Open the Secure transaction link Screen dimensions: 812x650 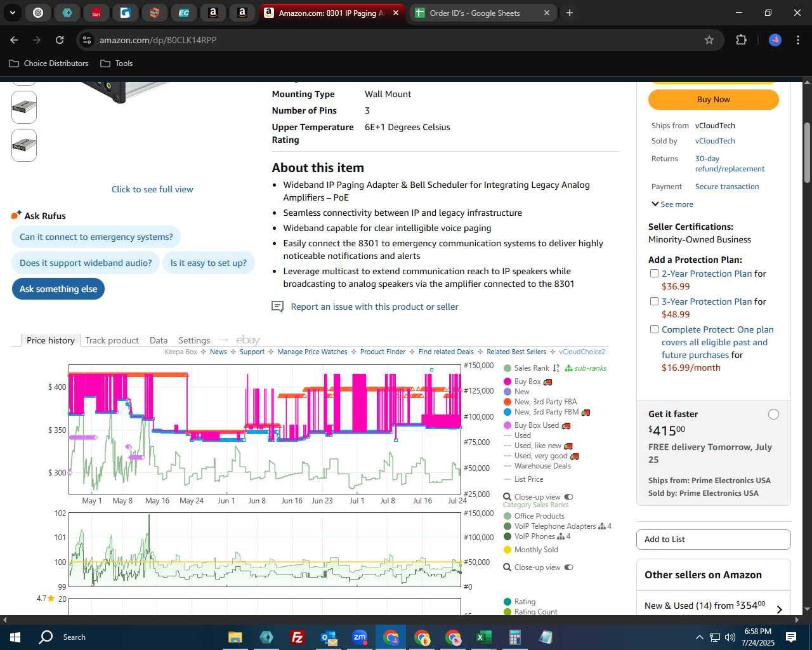727,187
